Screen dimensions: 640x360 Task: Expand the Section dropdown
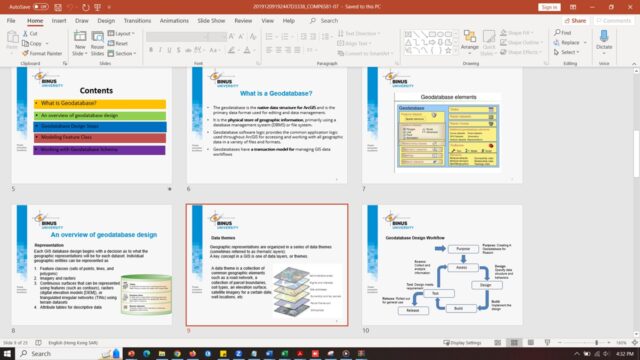tap(122, 53)
